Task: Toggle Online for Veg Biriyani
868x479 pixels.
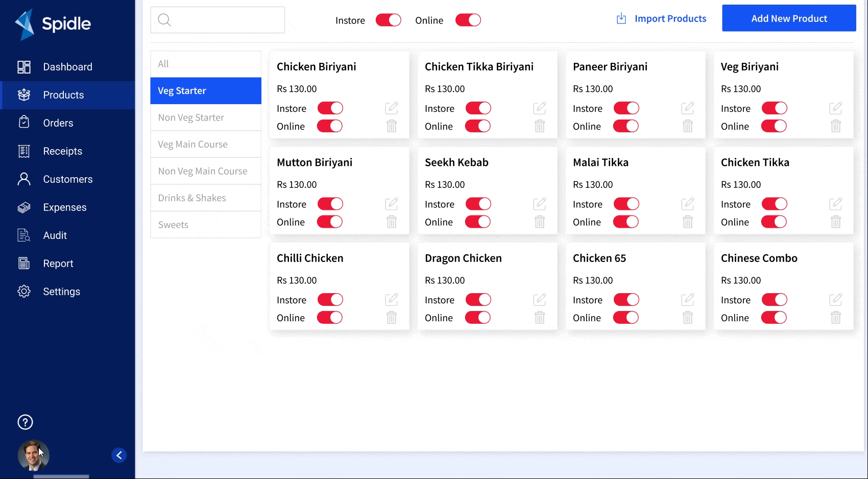Action: coord(774,126)
